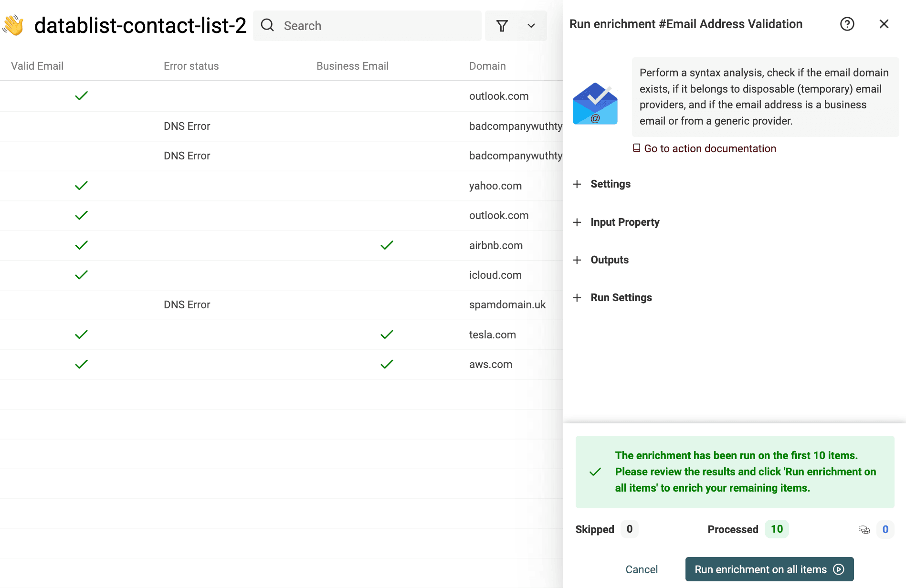Expand the Settings section
The width and height of the screenshot is (906, 588).
pos(610,184)
